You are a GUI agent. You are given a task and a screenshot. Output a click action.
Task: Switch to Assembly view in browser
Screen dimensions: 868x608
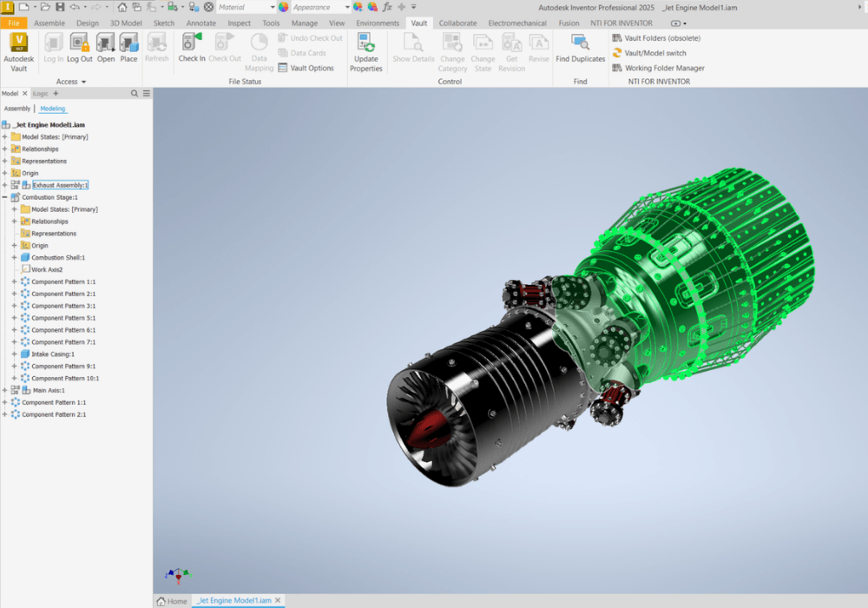(16, 109)
